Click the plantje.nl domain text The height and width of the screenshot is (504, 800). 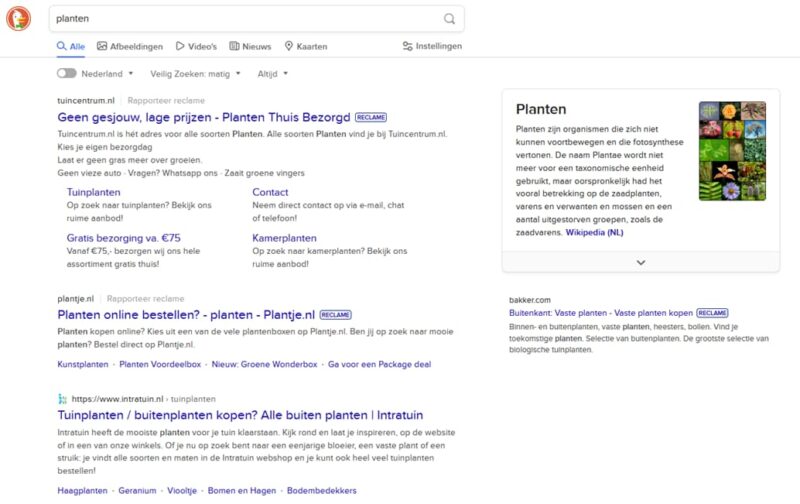coord(76,298)
